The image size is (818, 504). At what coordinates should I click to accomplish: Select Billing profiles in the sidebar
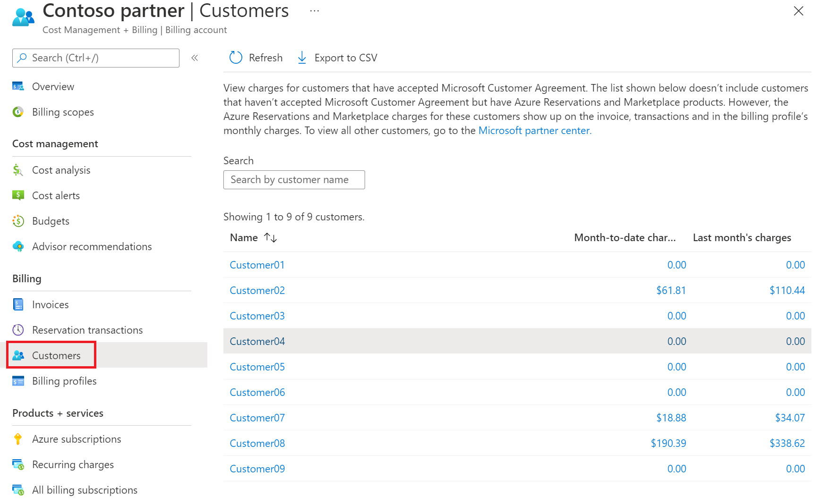tap(64, 381)
